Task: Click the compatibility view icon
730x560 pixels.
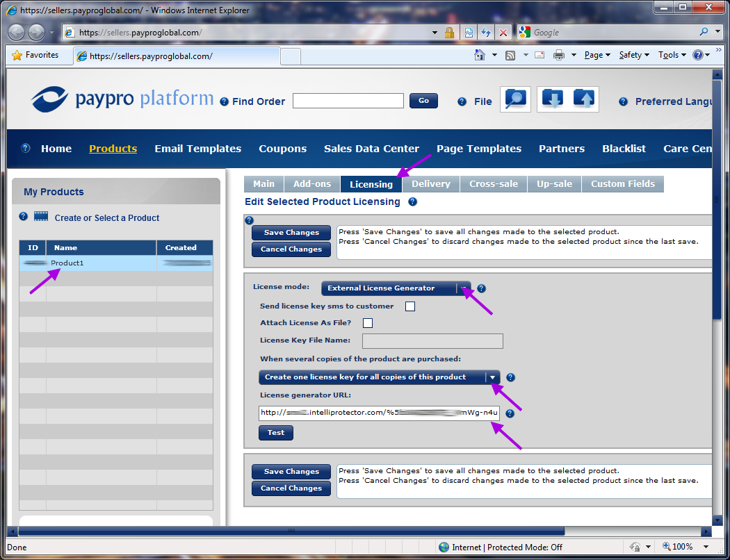Action: pyautogui.click(x=469, y=32)
